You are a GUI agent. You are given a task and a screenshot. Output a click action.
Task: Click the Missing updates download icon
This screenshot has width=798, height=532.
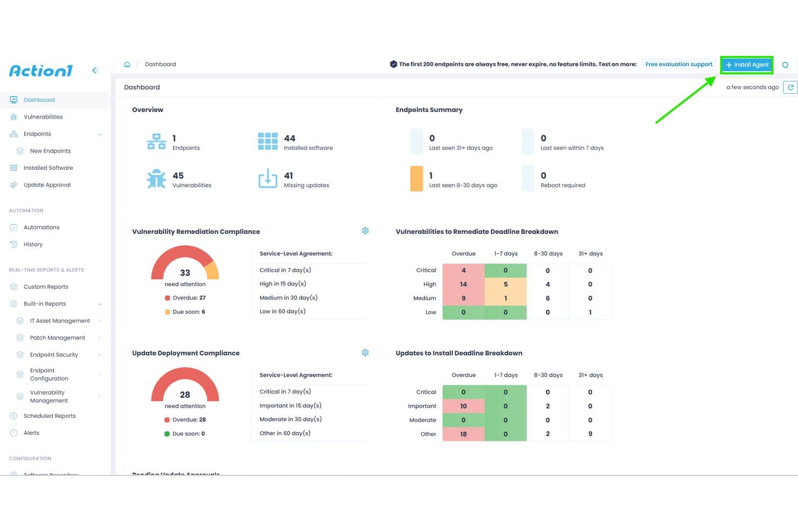(268, 179)
